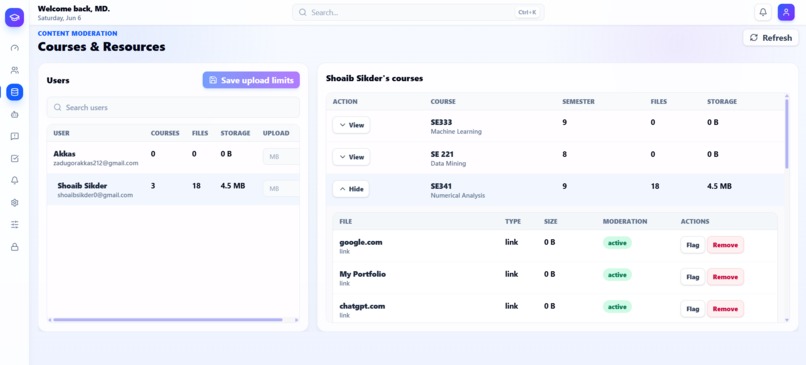Click active badge for chatgpt.com
The image size is (806, 365).
coord(617,306)
